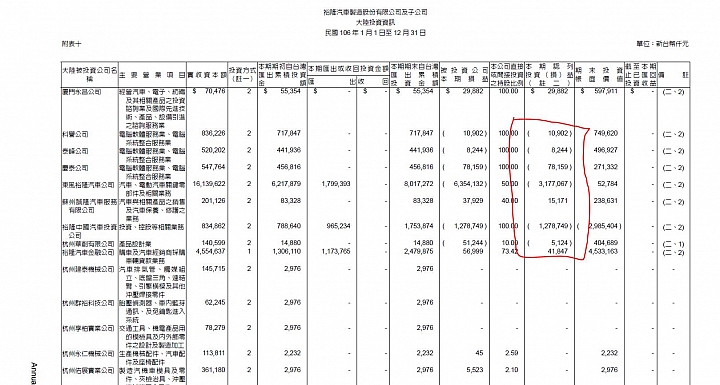Click the capital value 547,764
720x385 pixels.
click(x=214, y=167)
